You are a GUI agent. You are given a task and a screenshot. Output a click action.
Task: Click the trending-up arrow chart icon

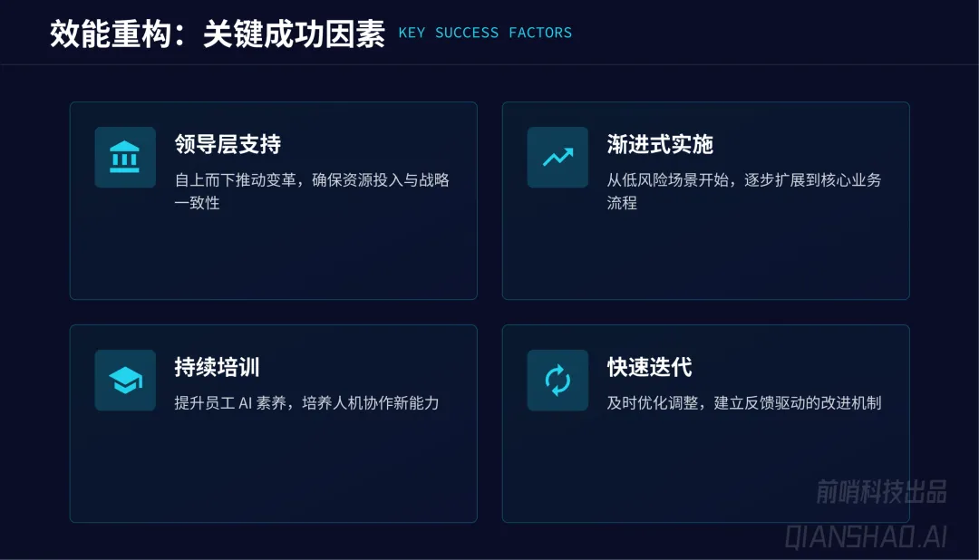click(557, 157)
